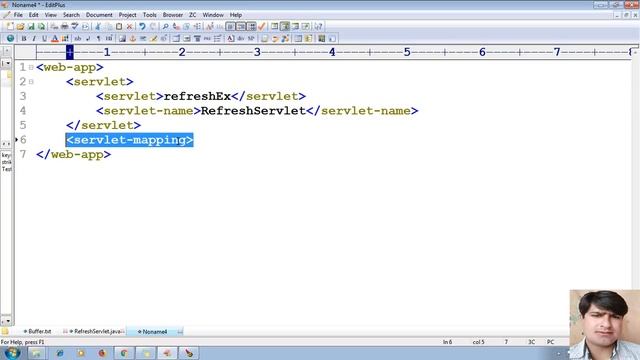Screen dimensions: 640x360
Task: Open the File menu
Action: click(18, 15)
